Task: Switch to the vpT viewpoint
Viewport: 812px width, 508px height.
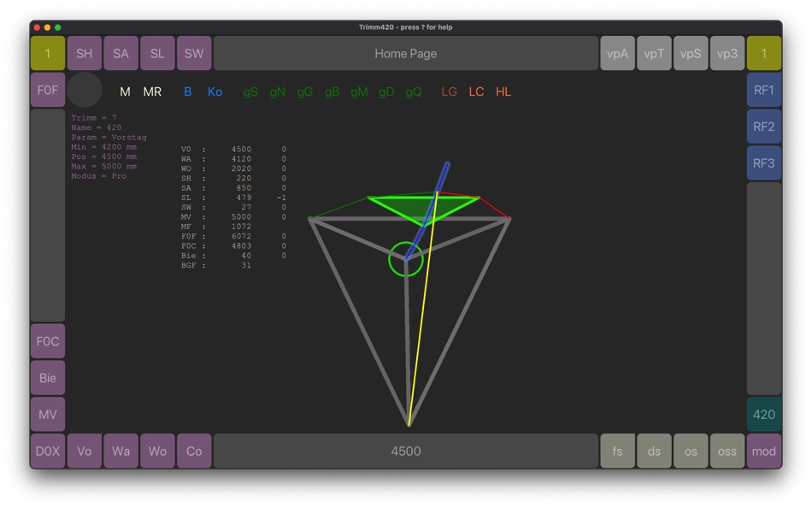Action: pyautogui.click(x=654, y=53)
